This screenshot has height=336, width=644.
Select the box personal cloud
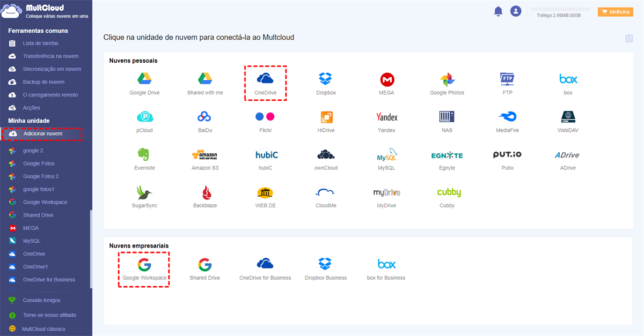[x=568, y=84]
